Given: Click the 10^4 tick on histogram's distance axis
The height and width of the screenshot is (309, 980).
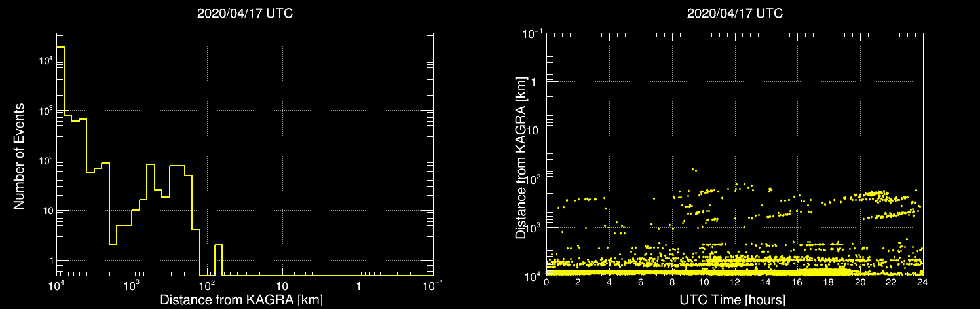Looking at the screenshot, I should pyautogui.click(x=56, y=285).
